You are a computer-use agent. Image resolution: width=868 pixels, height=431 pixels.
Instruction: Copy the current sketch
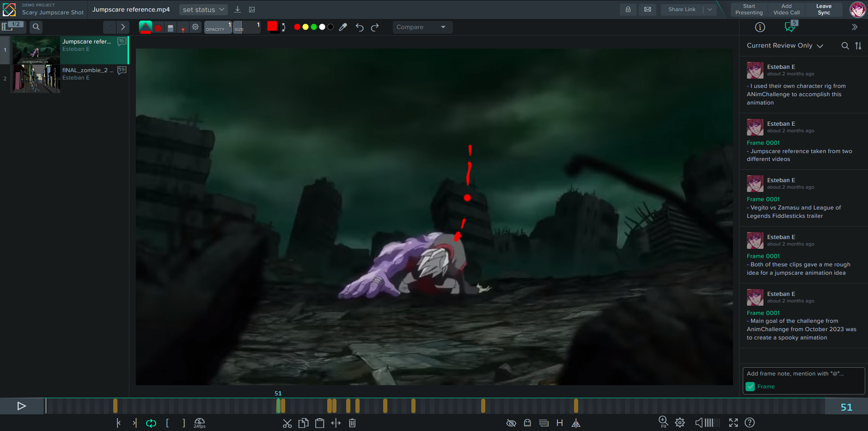[x=303, y=423]
